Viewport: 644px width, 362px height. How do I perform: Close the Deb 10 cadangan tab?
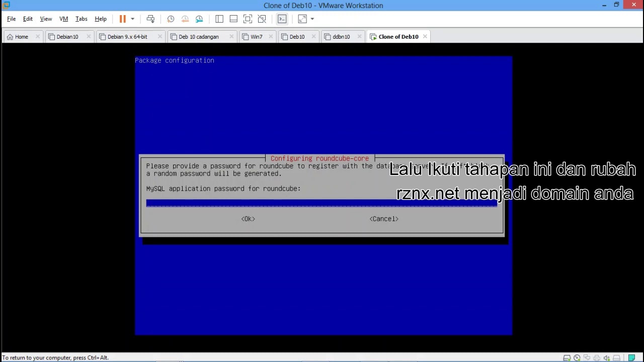pos(232,37)
